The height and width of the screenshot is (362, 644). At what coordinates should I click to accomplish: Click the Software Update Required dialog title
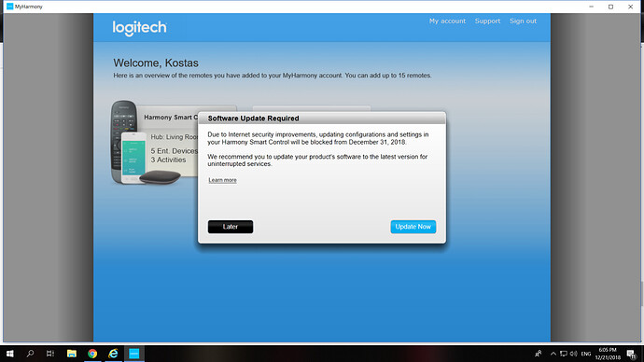pyautogui.click(x=254, y=118)
